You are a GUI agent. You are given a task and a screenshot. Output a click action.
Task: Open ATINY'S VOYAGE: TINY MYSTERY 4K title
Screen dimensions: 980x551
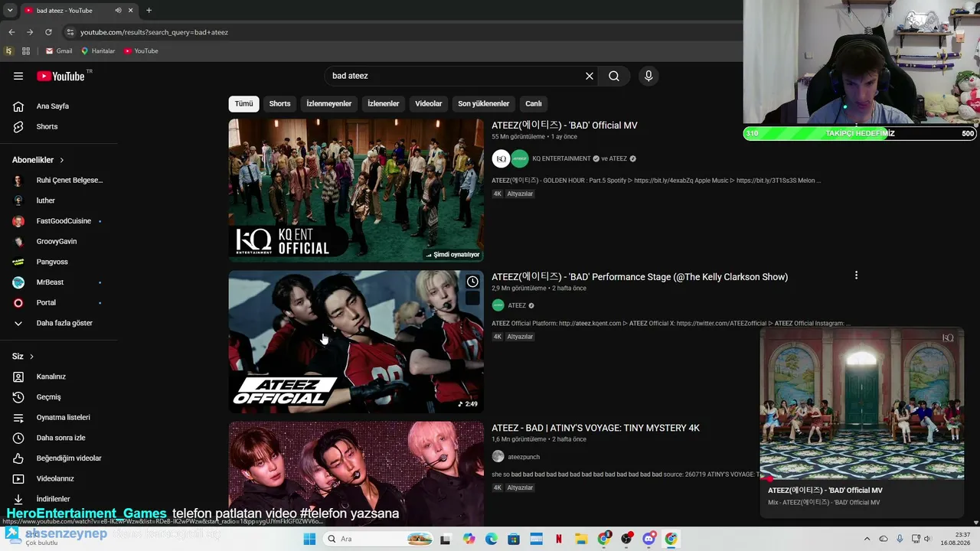(596, 428)
